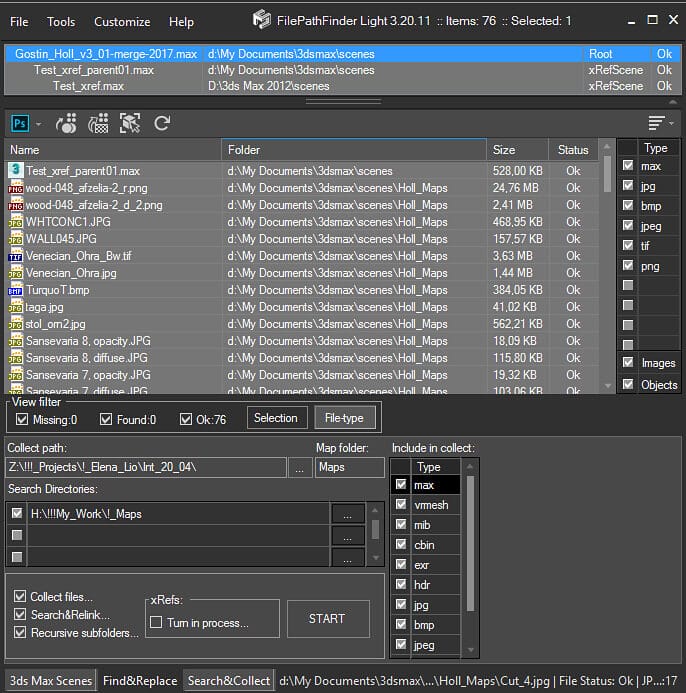Click JPG icon next to taga.jpg
Screen dimensions: 686x693
15,307
